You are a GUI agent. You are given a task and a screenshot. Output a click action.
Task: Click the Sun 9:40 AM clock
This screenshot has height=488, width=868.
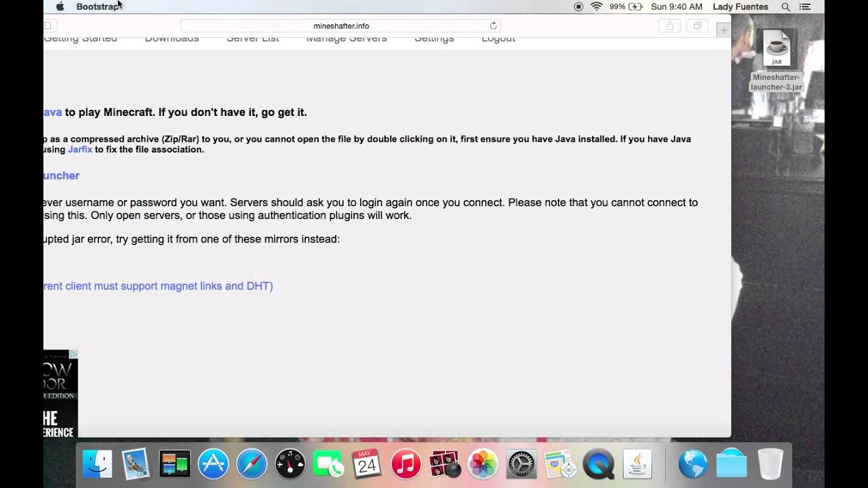pyautogui.click(x=676, y=7)
